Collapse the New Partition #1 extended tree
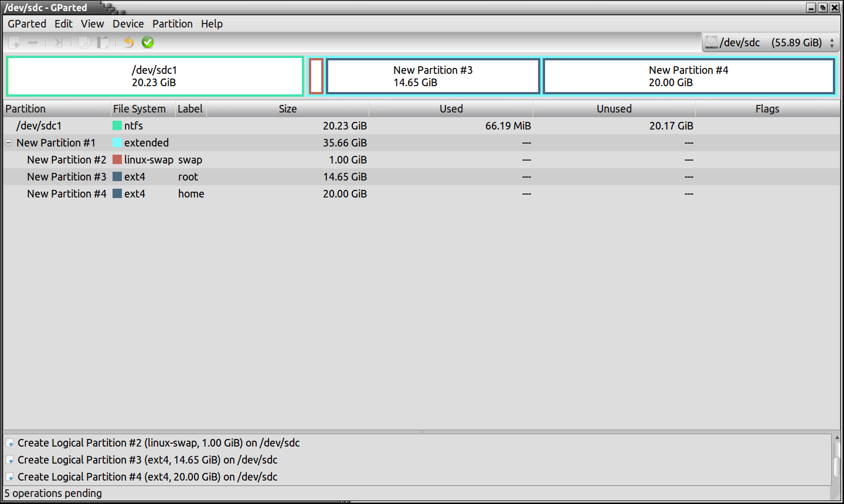844x504 pixels. (x=9, y=143)
